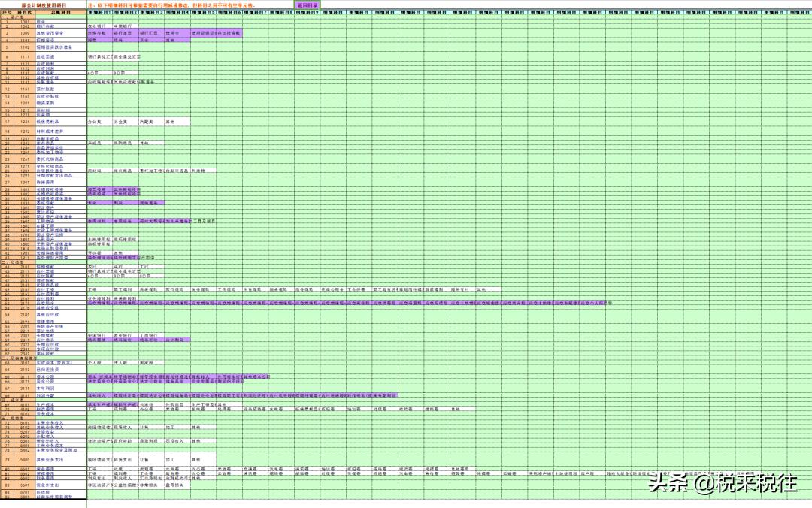
Task: Click account code cell 3131
Action: coord(25,389)
